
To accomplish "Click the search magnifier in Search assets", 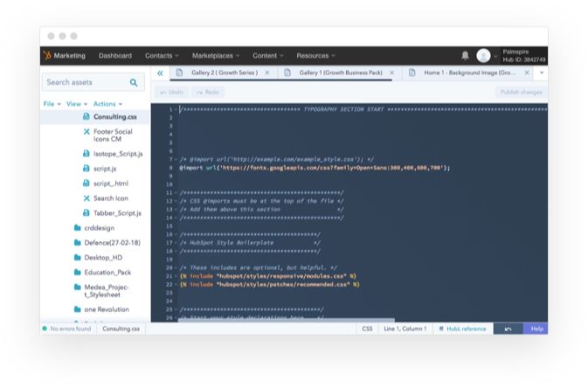I will point(134,83).
